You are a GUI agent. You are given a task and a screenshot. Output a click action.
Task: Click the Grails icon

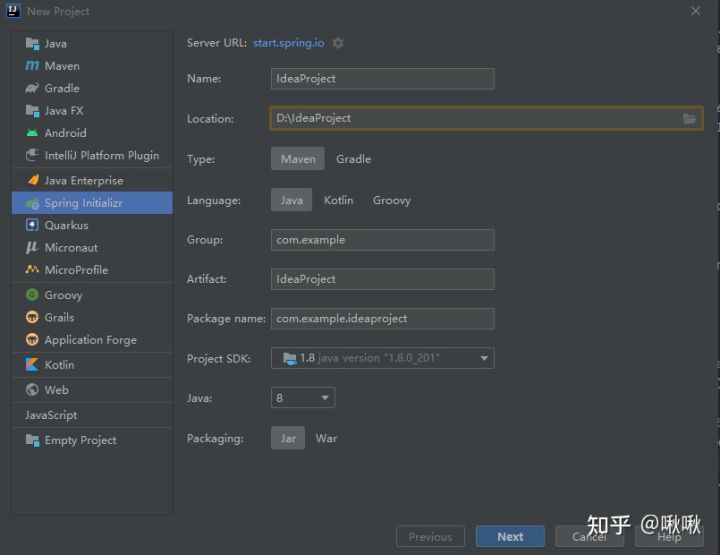[x=32, y=317]
